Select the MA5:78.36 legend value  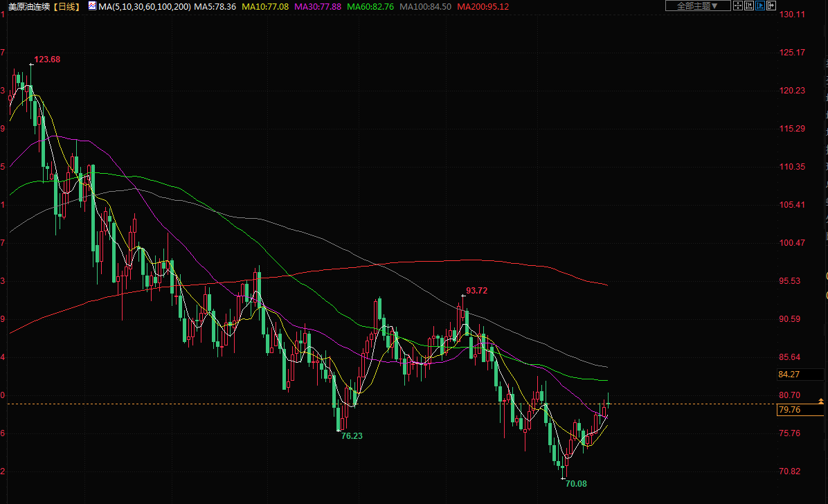pos(215,6)
